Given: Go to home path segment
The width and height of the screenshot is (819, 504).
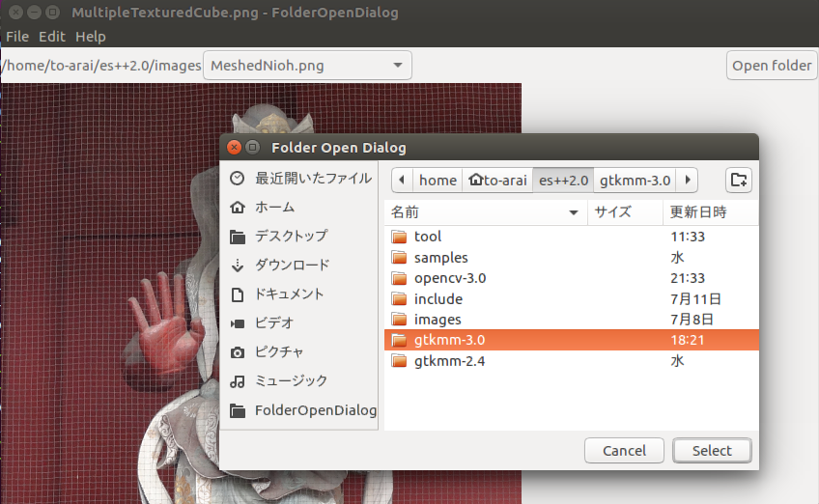Looking at the screenshot, I should 438,181.
